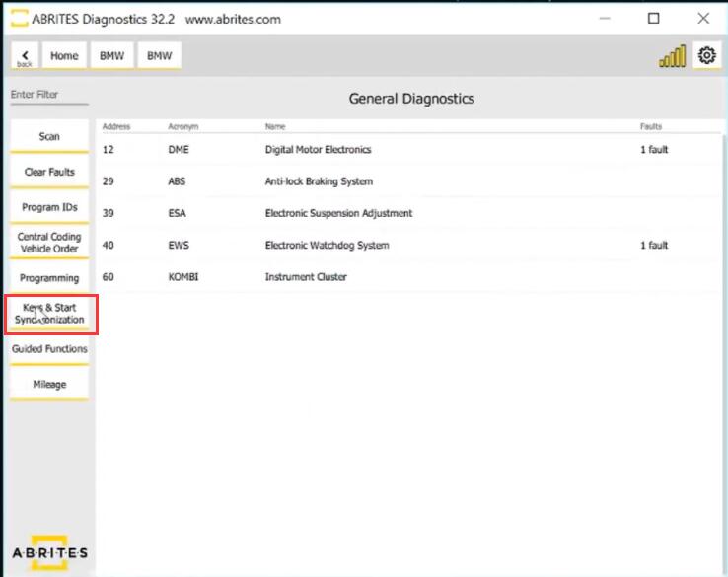Screen dimensions: 728x577
Task: Start a Scan of the modules
Action: 49,136
